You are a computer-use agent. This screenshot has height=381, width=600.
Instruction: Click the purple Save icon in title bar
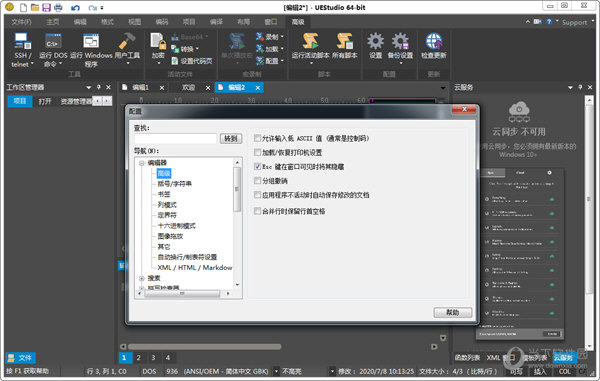[46, 7]
